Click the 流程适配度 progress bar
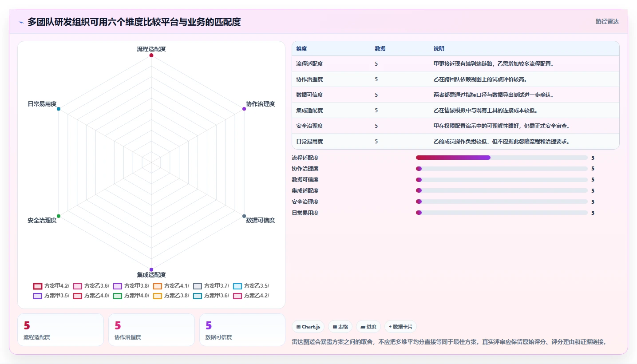Screen dimensions: 637x364 tap(502, 158)
